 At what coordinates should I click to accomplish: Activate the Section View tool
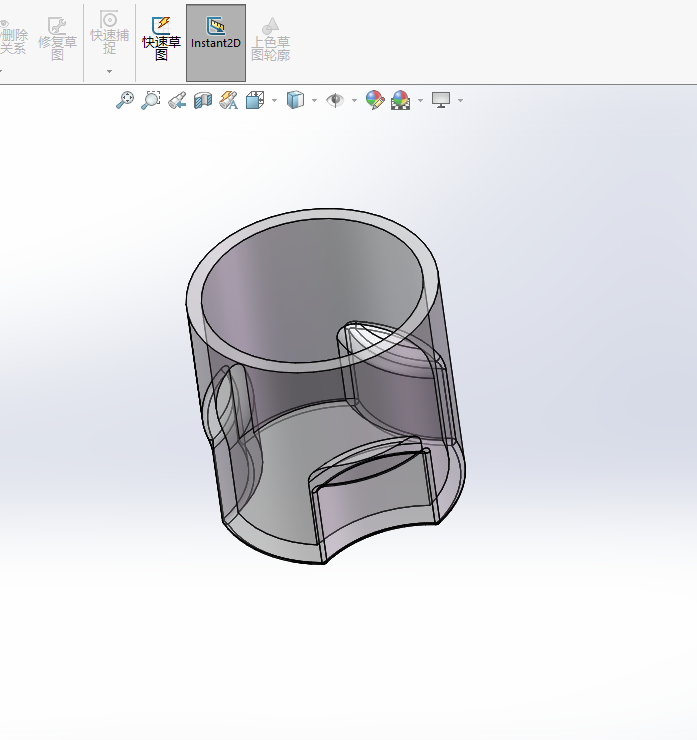coord(203,100)
